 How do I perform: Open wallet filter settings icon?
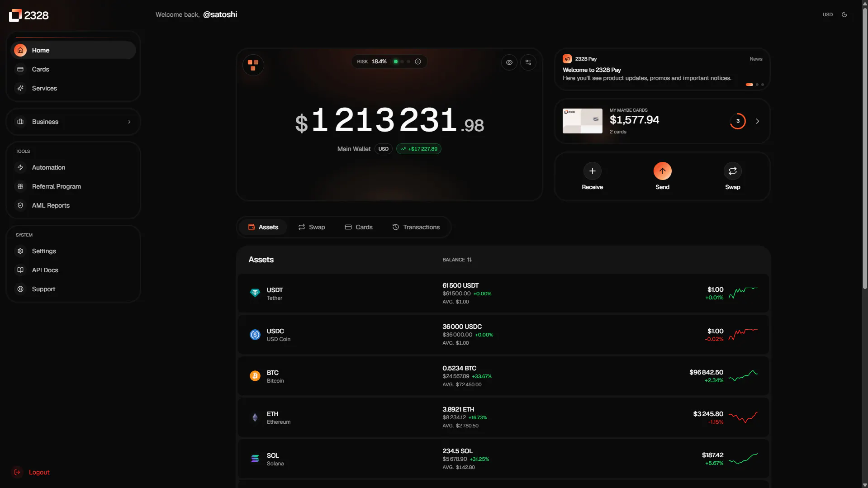tap(528, 62)
